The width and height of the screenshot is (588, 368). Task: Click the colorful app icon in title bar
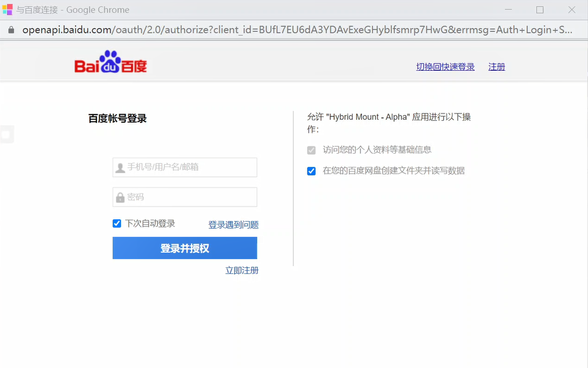tap(7, 9)
